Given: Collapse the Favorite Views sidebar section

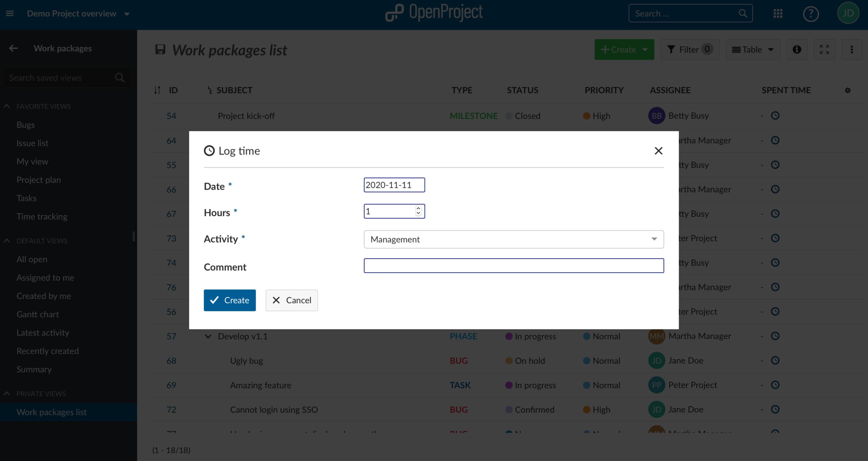Looking at the screenshot, I should [x=7, y=106].
